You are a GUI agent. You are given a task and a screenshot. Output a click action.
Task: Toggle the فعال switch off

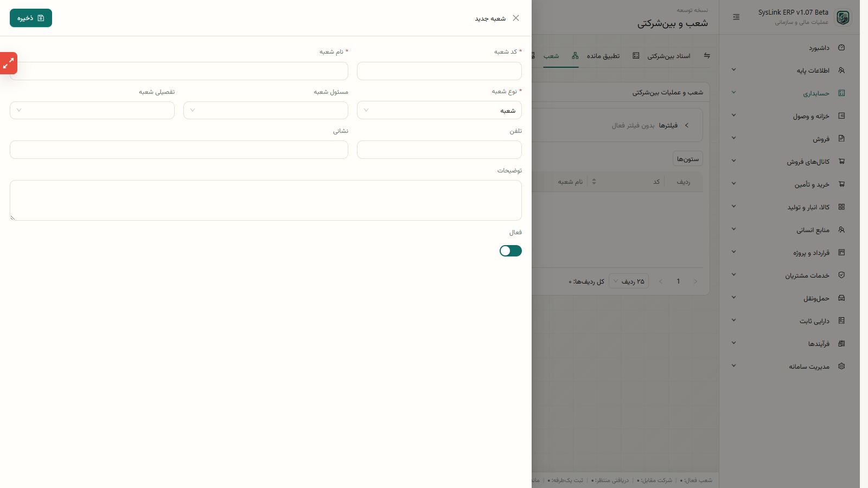tap(510, 251)
